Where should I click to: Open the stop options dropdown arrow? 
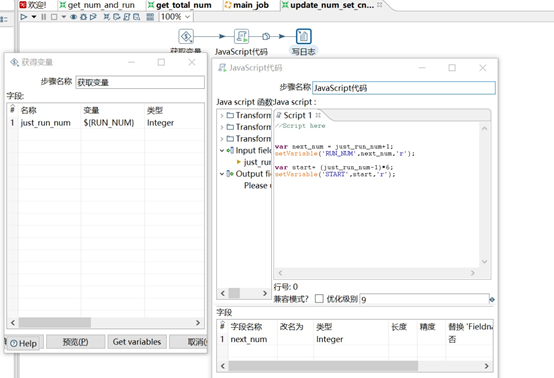(x=64, y=17)
